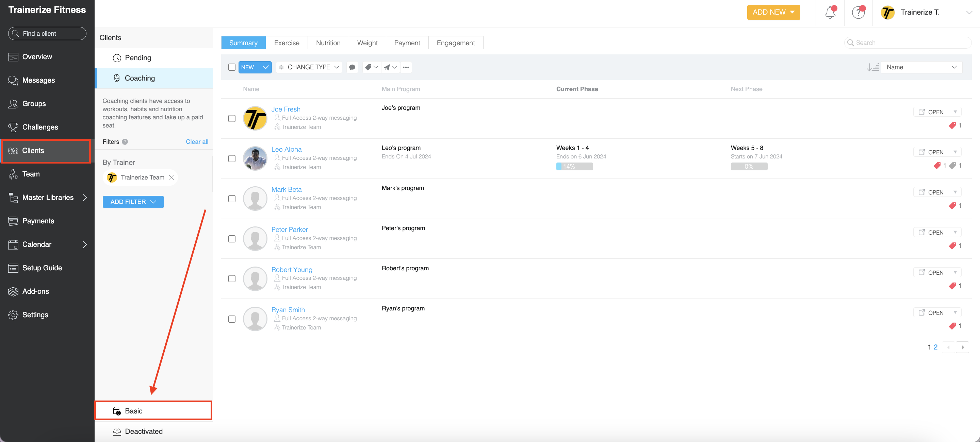Screen dimensions: 980x442
Task: Show Deactivated clients
Action: 154,432
